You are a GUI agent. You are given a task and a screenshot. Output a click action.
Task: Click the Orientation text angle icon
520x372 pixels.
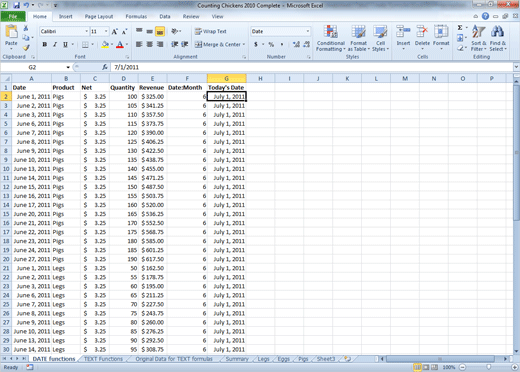click(x=175, y=31)
